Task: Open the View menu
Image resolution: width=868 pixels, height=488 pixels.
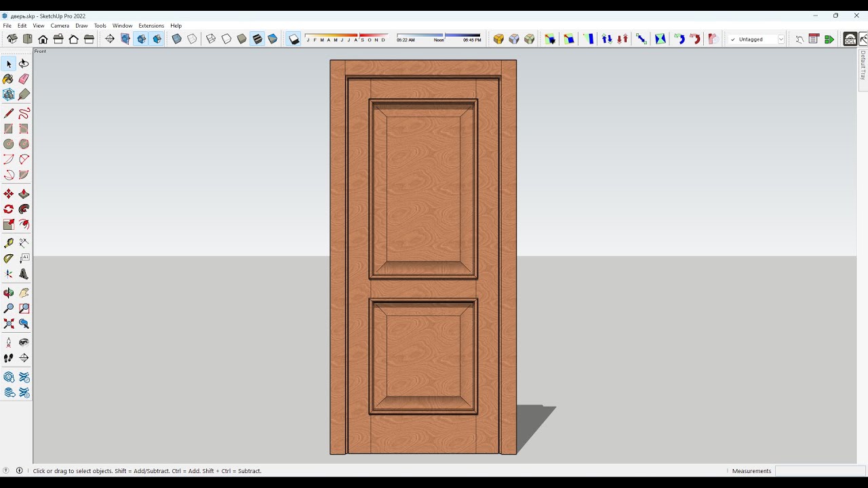Action: (39, 26)
